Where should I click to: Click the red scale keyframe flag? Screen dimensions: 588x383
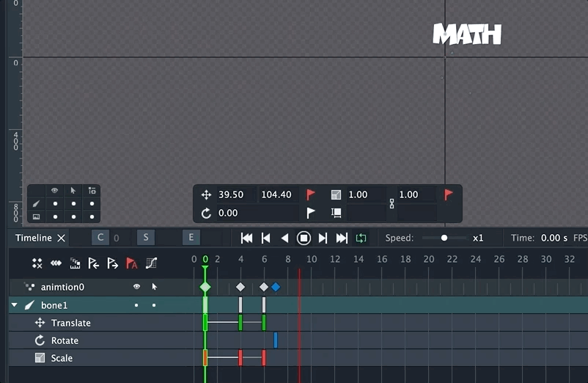pyautogui.click(x=449, y=194)
